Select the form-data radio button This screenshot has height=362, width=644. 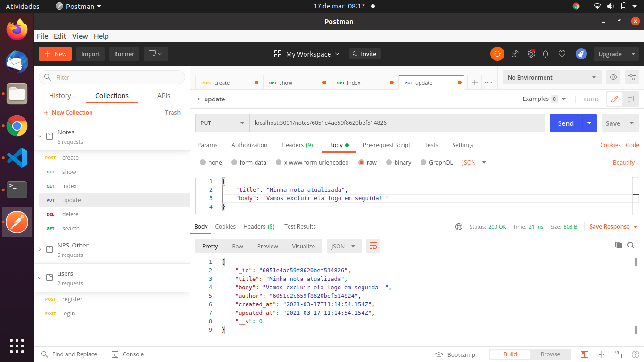pos(234,162)
